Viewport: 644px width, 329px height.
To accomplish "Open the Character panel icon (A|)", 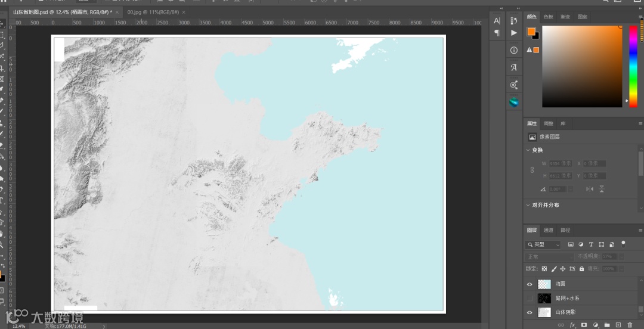I will click(x=497, y=20).
